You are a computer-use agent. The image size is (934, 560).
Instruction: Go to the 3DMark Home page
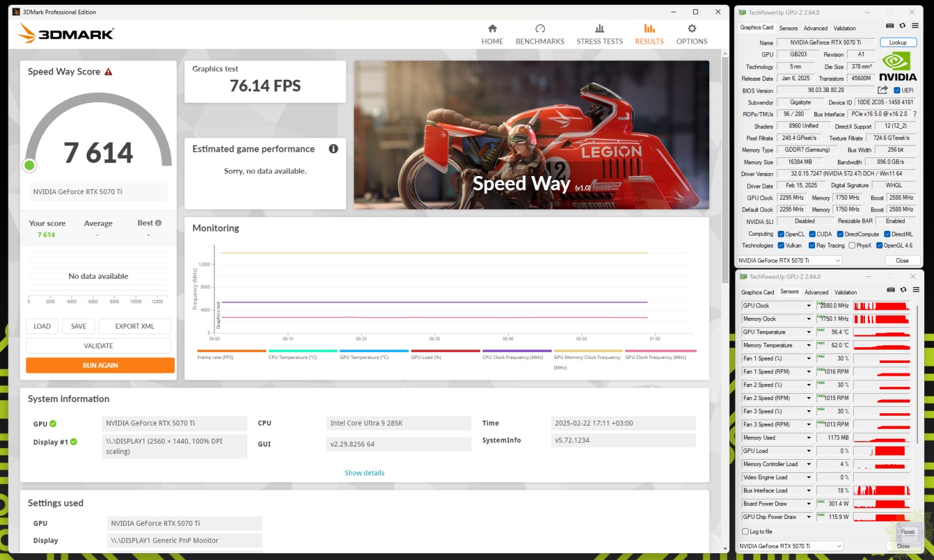(492, 35)
